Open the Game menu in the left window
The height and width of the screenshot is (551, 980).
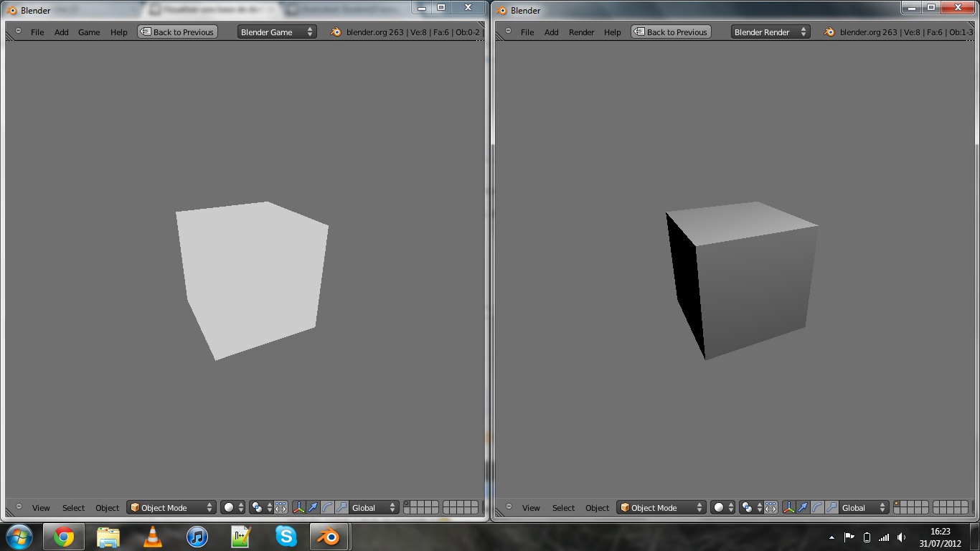coord(88,32)
